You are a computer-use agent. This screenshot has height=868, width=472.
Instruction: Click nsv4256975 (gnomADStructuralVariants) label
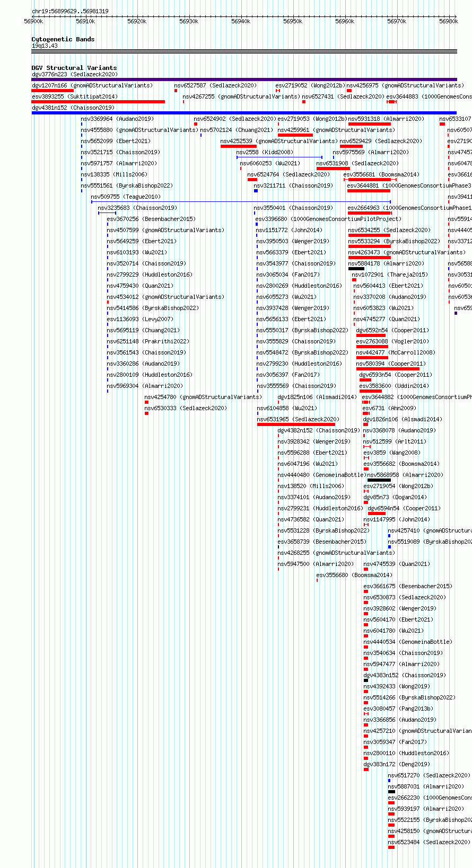[405, 85]
